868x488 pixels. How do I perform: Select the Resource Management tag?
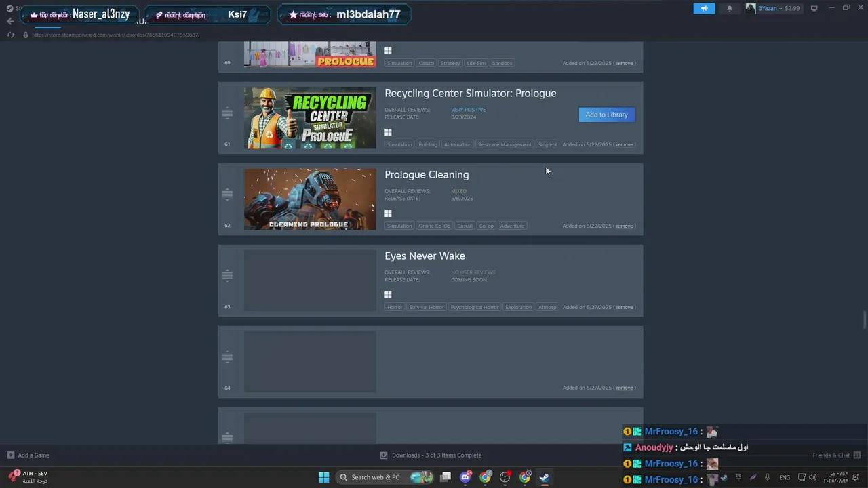pyautogui.click(x=505, y=144)
